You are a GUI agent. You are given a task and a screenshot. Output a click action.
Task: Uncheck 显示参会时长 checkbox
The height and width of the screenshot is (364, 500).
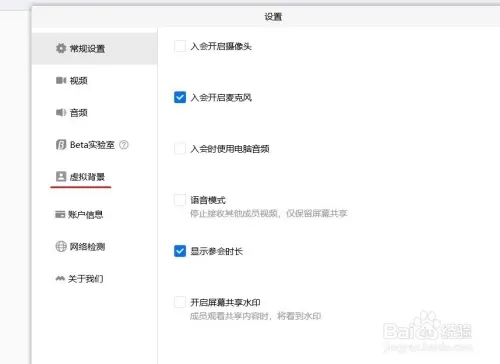pos(180,251)
